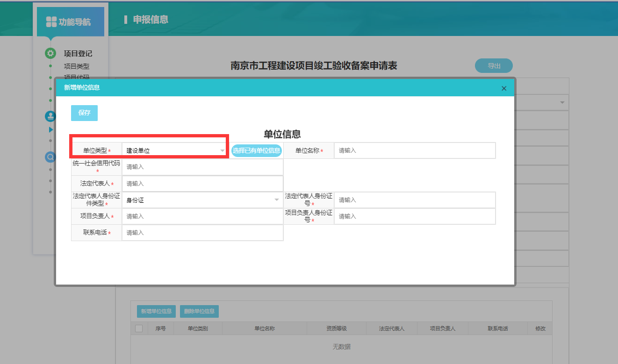Click the green gear icon beside 项目登记
Viewport: 618px width, 364px height.
[50, 53]
